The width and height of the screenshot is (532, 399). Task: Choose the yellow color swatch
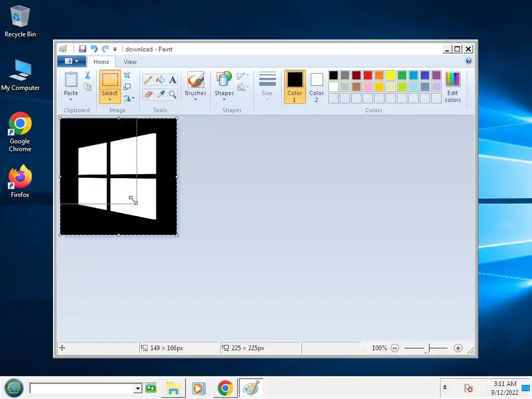(391, 75)
